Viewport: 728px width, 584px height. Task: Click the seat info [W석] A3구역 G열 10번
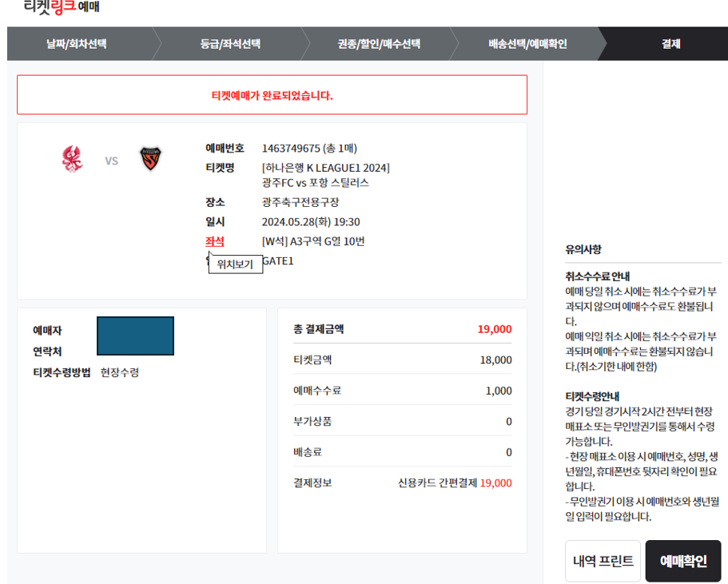pyautogui.click(x=313, y=241)
